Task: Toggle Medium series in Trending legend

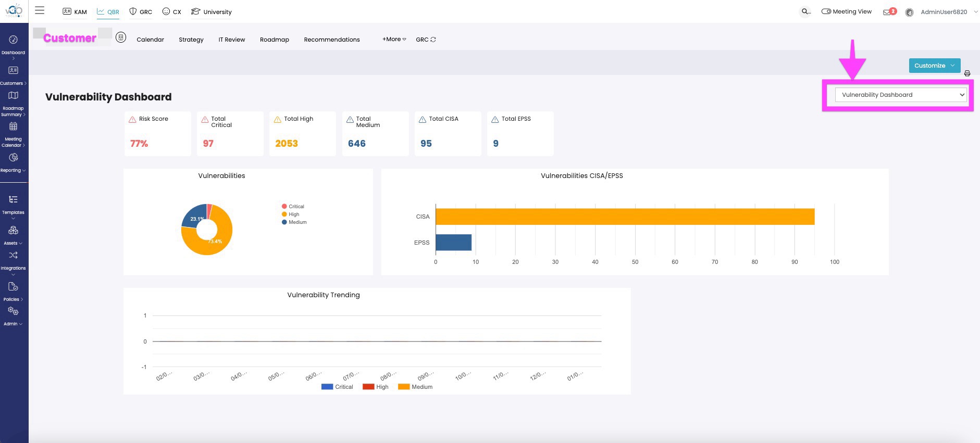Action: [x=415, y=387]
